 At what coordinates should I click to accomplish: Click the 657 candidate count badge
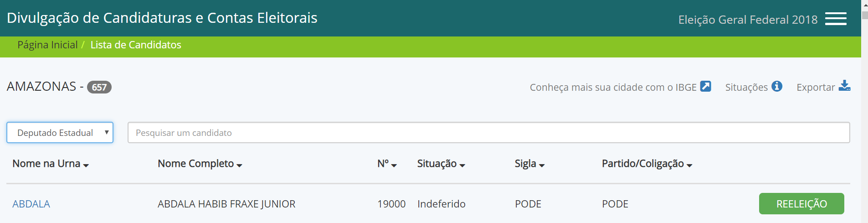(x=99, y=87)
